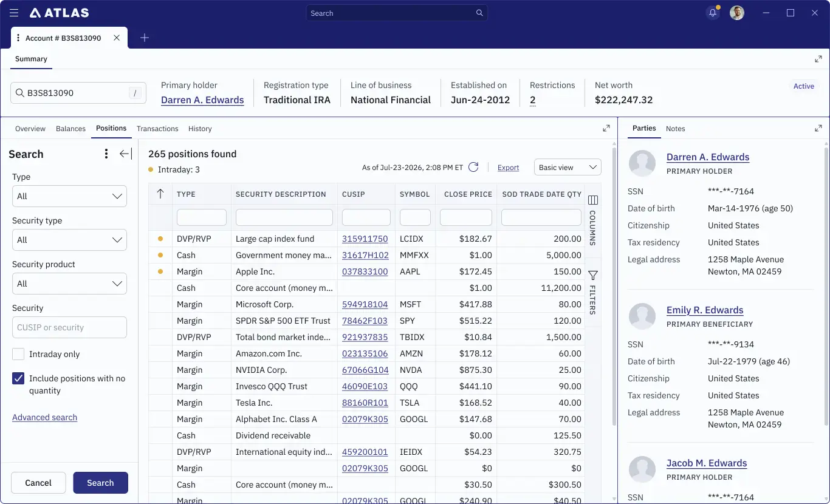Viewport: 830px width, 504px height.
Task: Open the Filters side panel
Action: [x=593, y=293]
